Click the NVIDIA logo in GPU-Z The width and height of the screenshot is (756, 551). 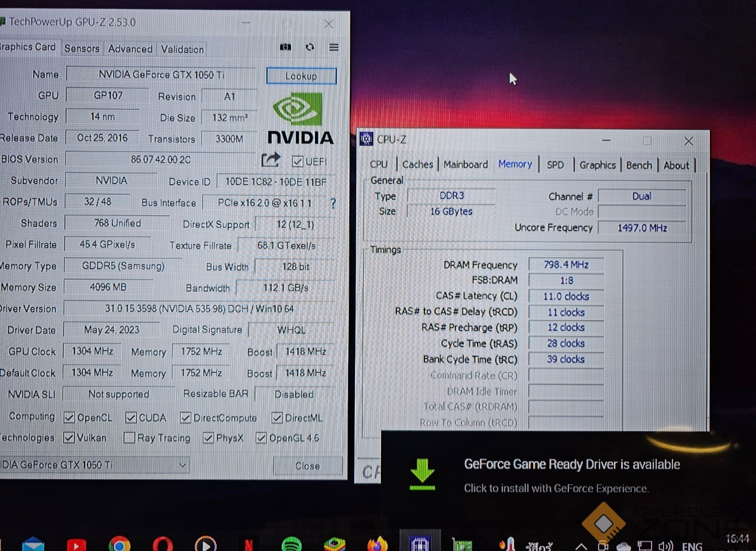[300, 119]
